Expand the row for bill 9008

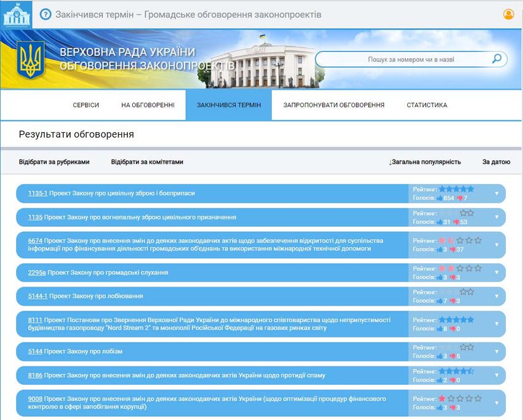click(x=497, y=403)
